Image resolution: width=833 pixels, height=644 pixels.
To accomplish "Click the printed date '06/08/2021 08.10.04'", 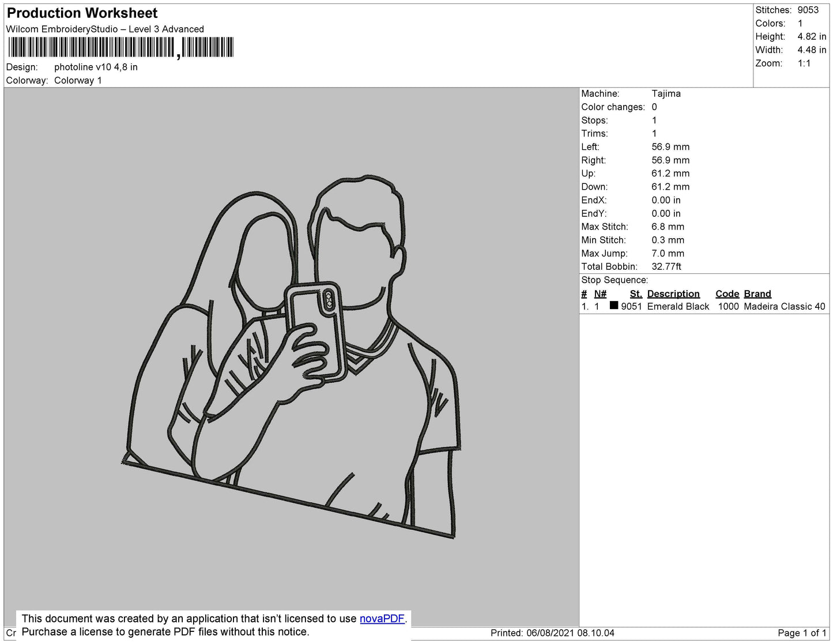I will (x=570, y=633).
